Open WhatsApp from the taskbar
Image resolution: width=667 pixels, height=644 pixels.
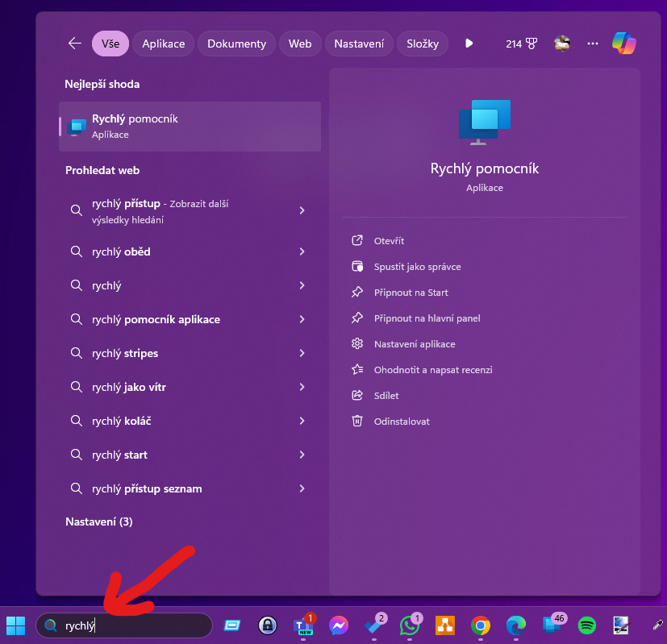pos(409,625)
